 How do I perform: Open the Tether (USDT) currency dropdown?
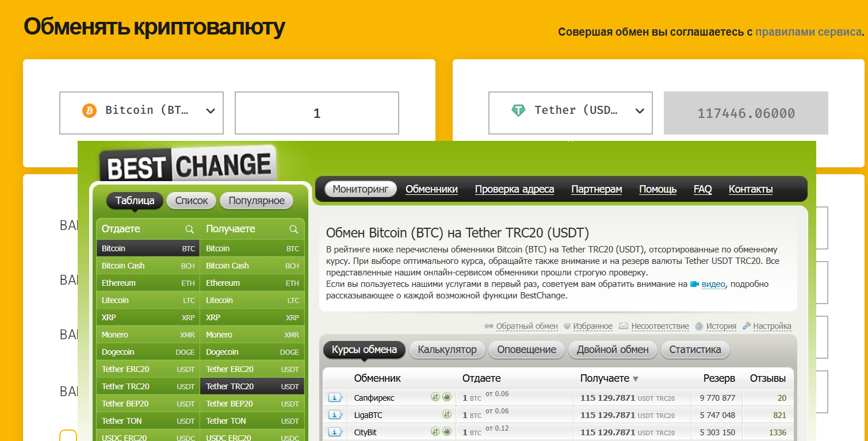coord(571,113)
